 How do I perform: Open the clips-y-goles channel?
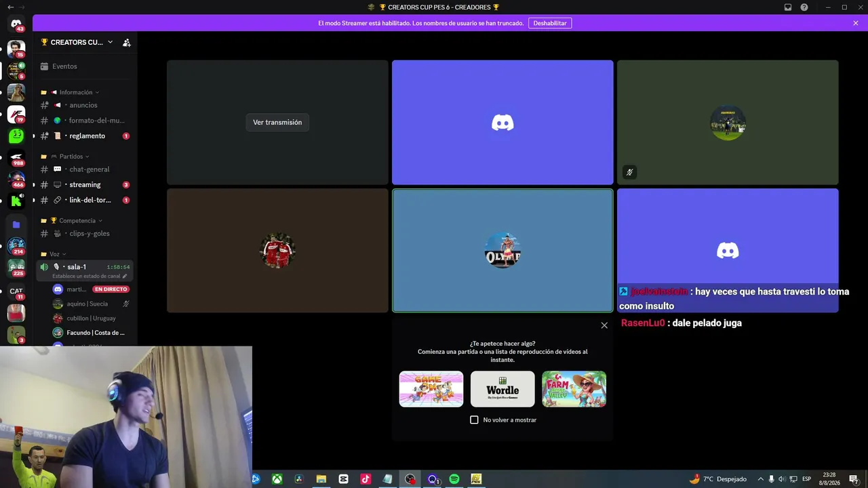click(x=85, y=234)
